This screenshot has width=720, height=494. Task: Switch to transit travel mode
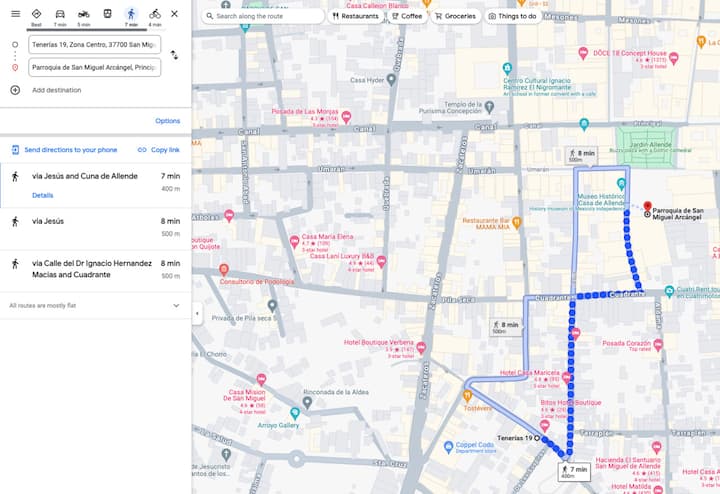107,14
